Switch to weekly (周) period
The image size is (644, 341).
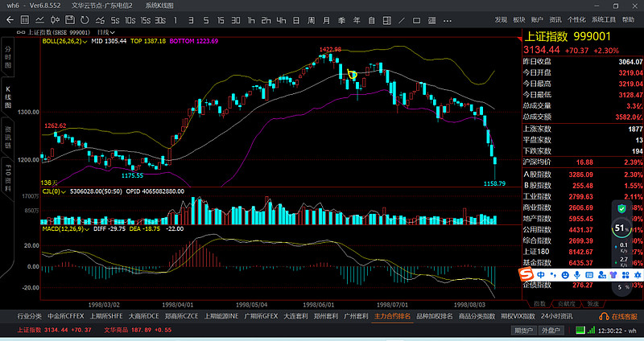click(x=312, y=20)
